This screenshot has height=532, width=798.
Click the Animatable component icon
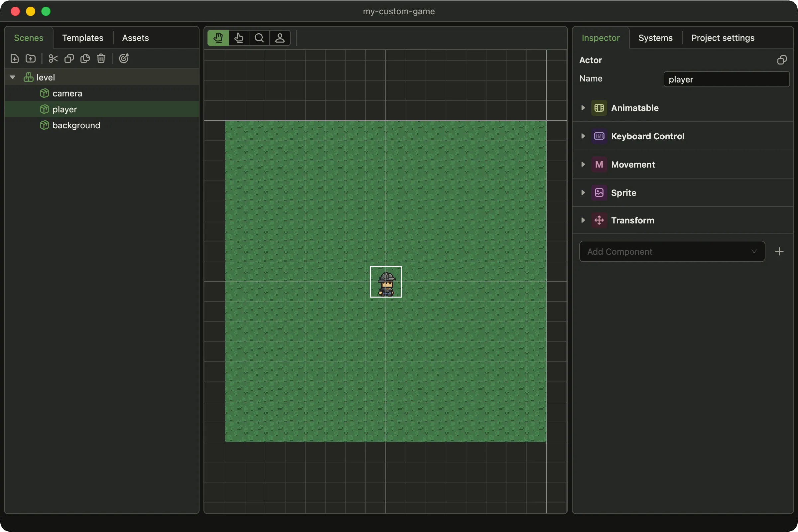[x=599, y=108]
